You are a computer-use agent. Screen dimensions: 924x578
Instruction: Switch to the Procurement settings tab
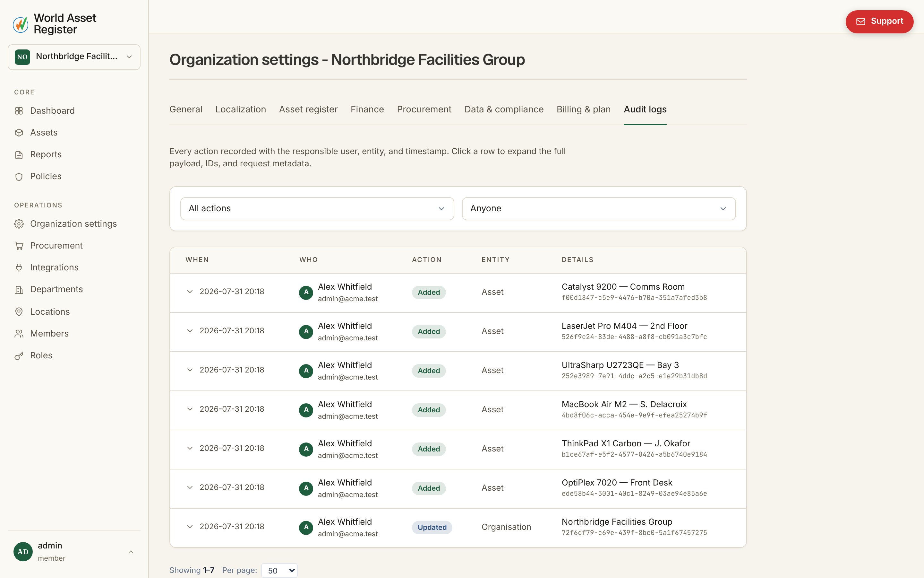(424, 109)
